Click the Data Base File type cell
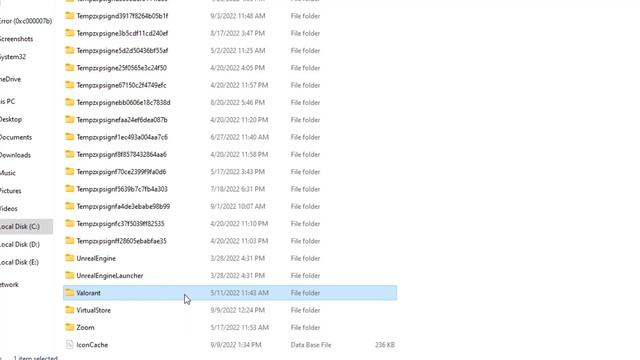This screenshot has width=640, height=360. (x=311, y=345)
